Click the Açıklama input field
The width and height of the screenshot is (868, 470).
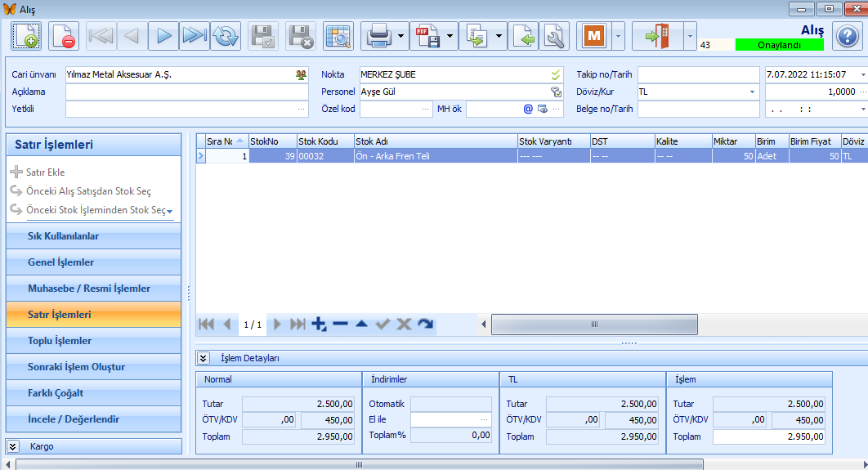pos(186,92)
